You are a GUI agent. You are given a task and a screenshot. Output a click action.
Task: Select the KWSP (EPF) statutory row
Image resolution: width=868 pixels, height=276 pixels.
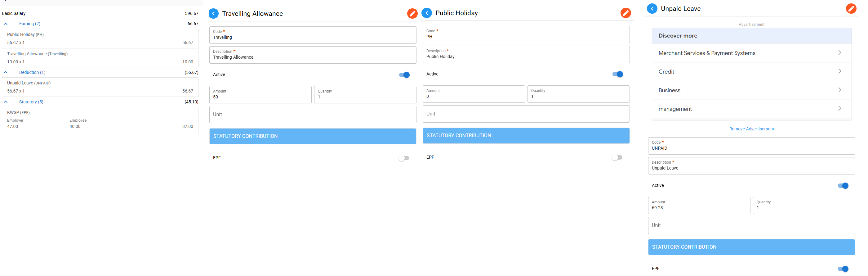(100, 120)
